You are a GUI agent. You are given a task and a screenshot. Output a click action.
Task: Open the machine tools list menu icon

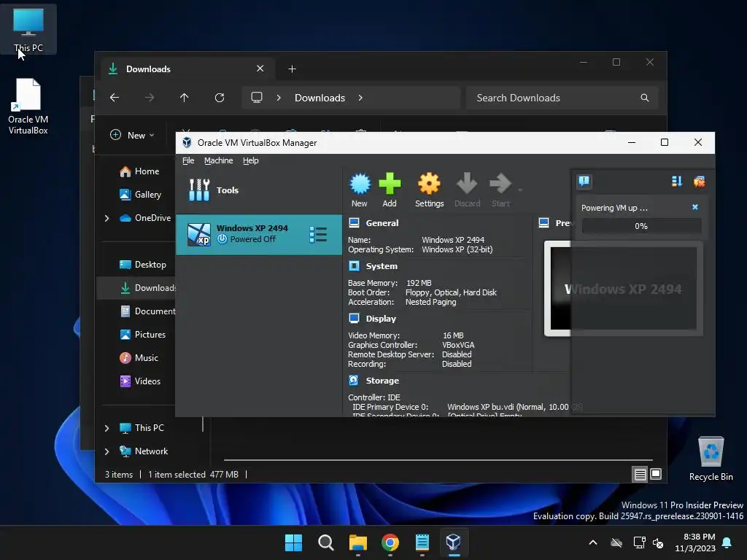[x=318, y=234]
